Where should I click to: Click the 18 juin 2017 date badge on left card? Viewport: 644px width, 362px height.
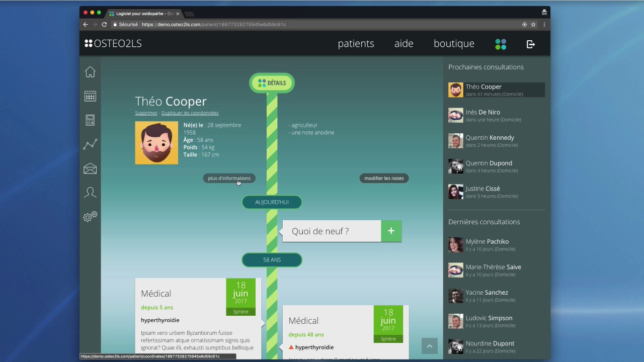(x=240, y=297)
